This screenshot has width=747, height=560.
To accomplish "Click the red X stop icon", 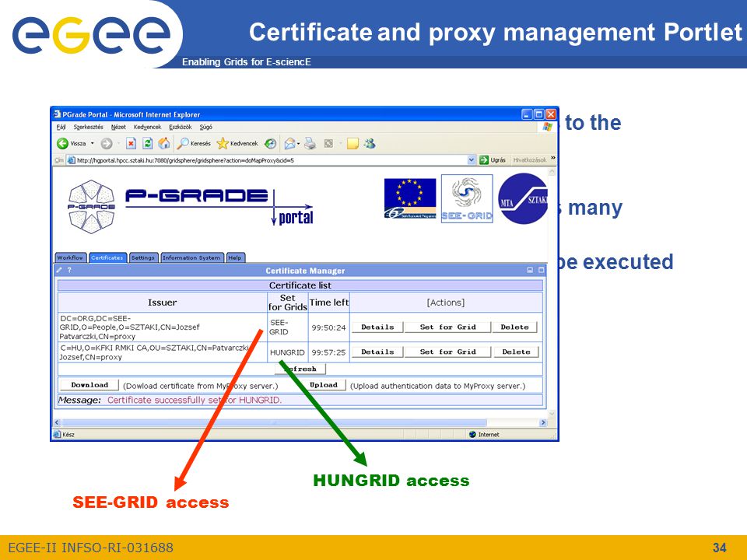I will coord(131,143).
